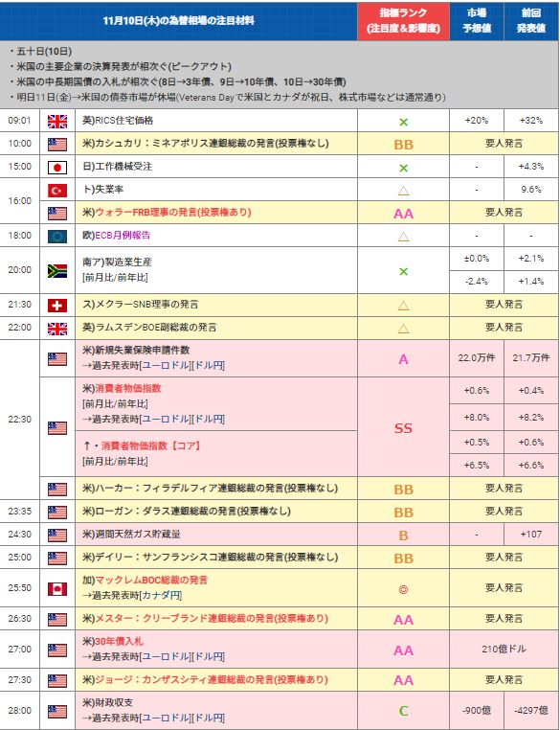
Task: Open ドル円 link under 消費者物価指数
Action: [x=209, y=419]
